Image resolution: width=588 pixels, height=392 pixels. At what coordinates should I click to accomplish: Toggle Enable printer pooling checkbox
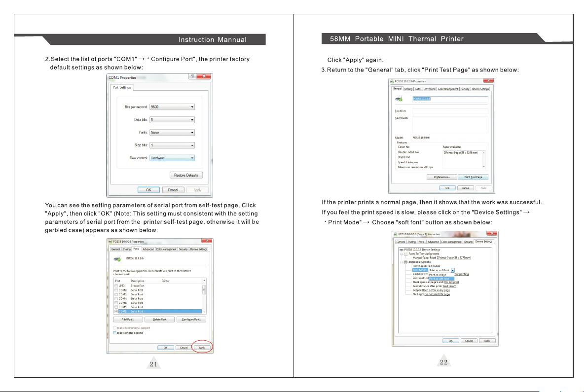coord(115,333)
